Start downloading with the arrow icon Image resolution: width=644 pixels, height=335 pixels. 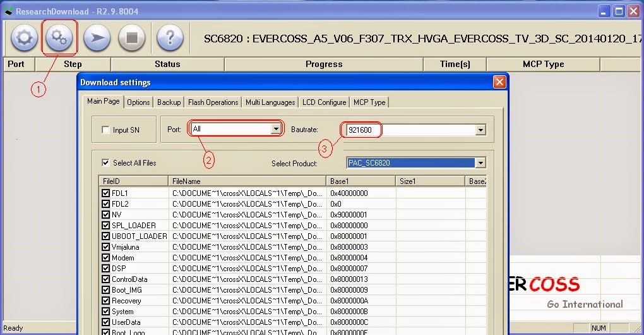pyautogui.click(x=97, y=38)
